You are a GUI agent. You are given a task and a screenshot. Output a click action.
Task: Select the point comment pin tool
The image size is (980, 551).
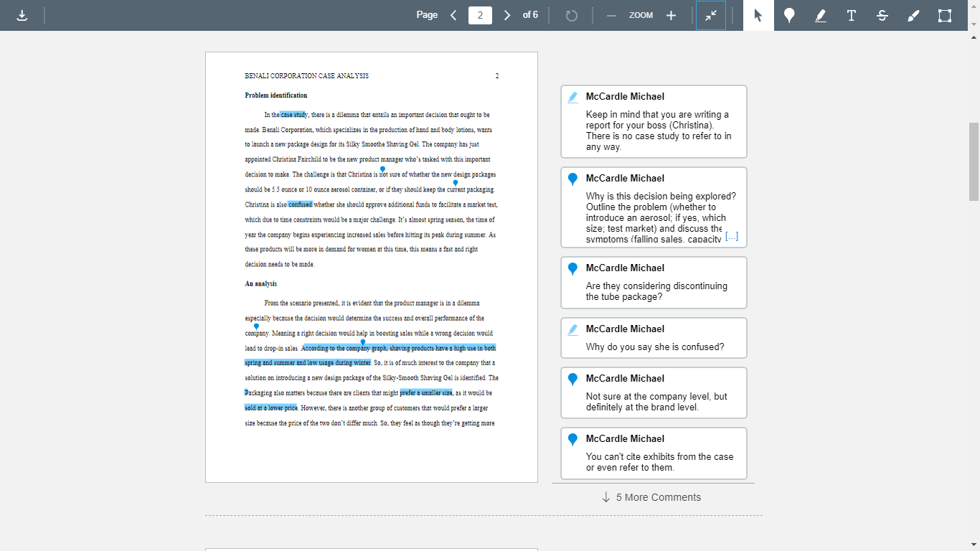tap(789, 15)
